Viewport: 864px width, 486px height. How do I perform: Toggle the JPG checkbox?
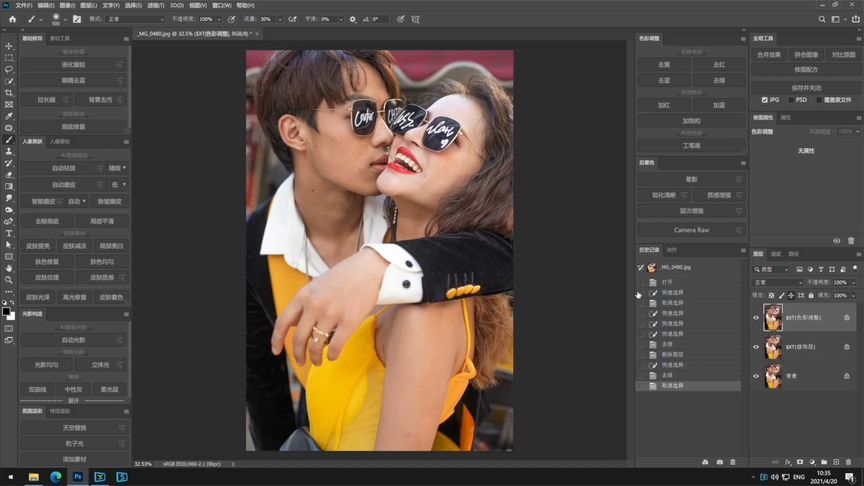pos(765,100)
